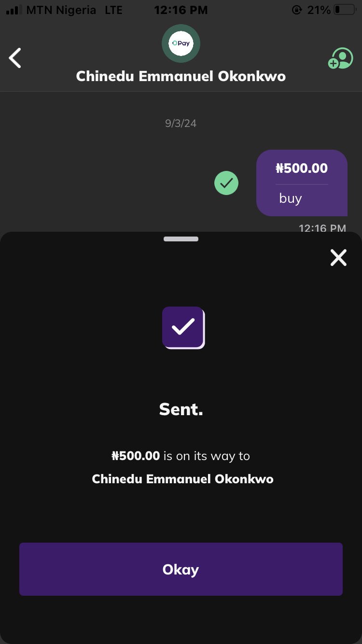This screenshot has height=644, width=362.
Task: Tap the cellular signal bars icon
Action: coord(14,10)
